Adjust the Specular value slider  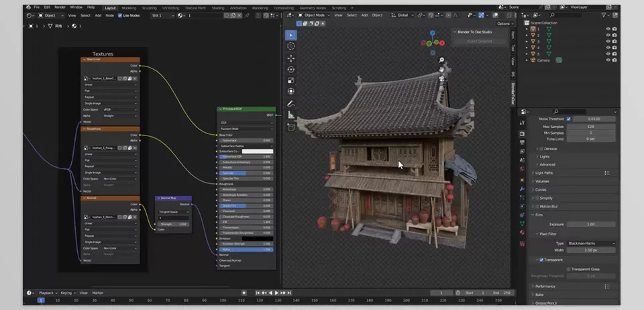(246, 173)
